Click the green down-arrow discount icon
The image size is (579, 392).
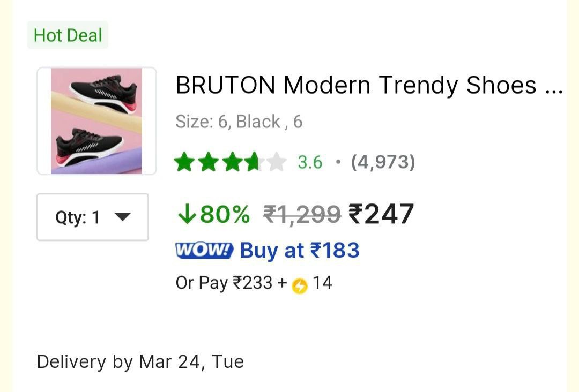coord(186,214)
